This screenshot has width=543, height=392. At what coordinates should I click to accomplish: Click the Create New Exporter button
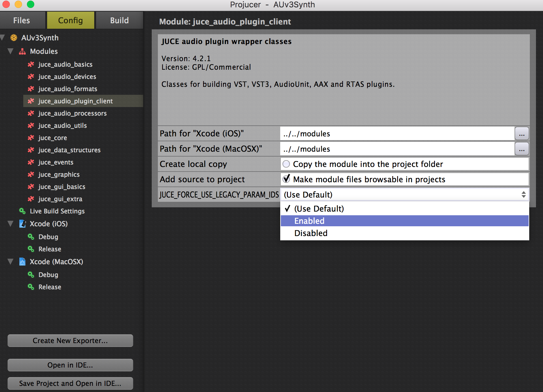click(70, 341)
